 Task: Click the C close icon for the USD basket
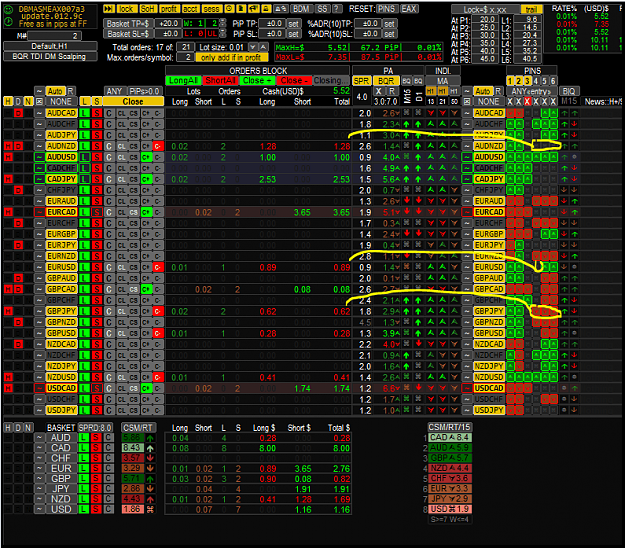click(x=108, y=509)
